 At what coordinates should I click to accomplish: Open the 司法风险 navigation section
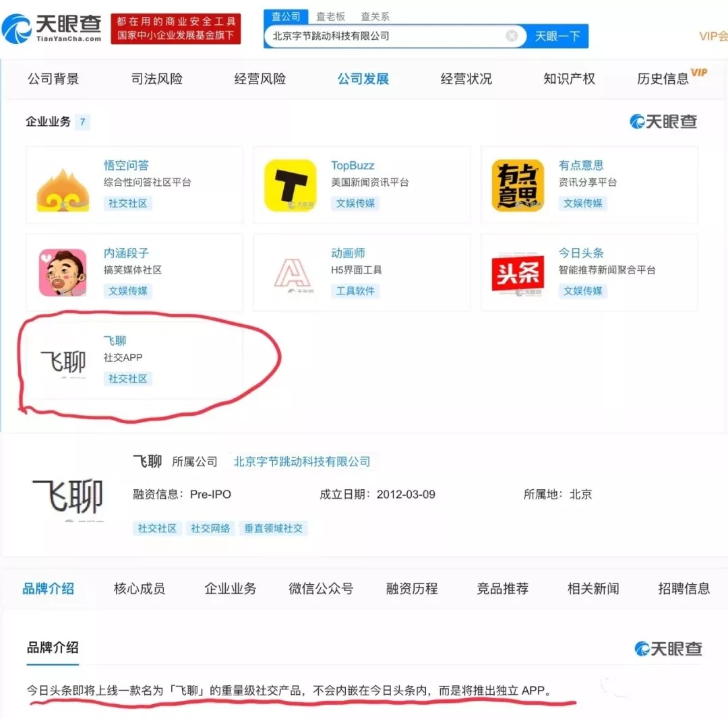point(156,78)
